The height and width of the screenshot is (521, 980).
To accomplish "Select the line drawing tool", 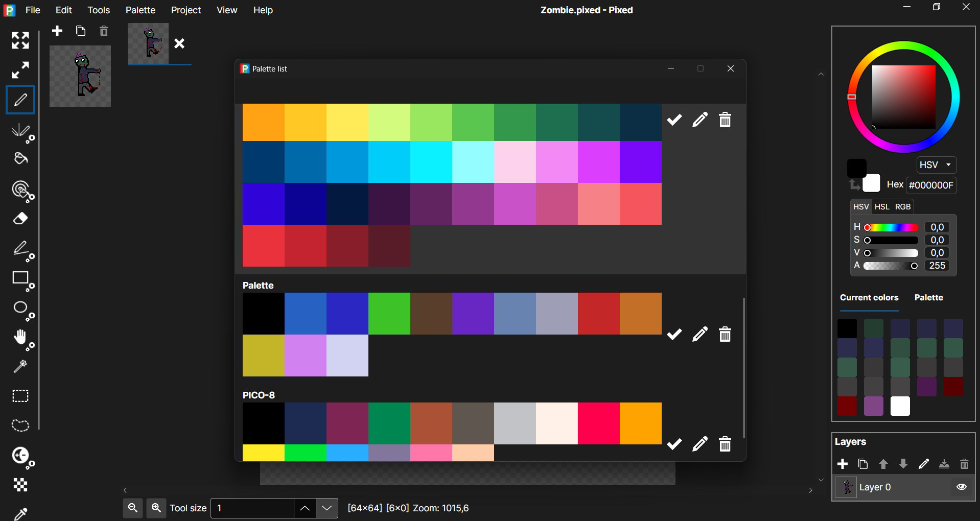I will [23, 251].
